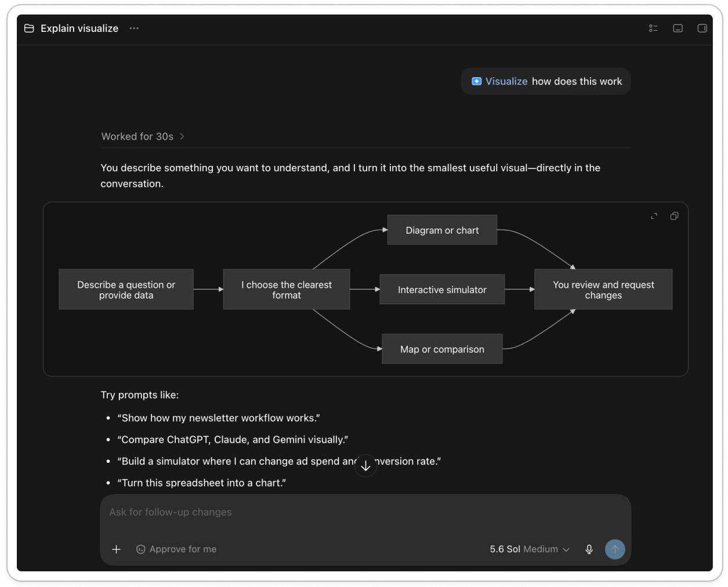Image resolution: width=728 pixels, height=587 pixels.
Task: Click the "You describe something" response paragraph
Action: [350, 176]
